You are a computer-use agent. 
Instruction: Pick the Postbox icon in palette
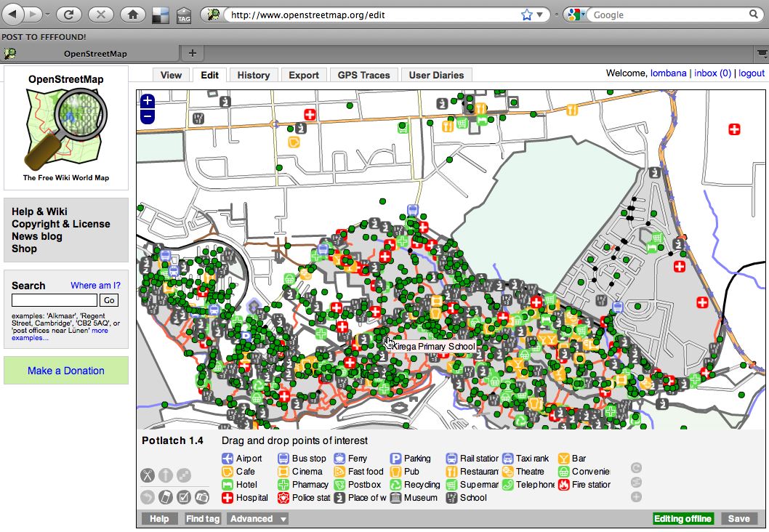point(339,485)
